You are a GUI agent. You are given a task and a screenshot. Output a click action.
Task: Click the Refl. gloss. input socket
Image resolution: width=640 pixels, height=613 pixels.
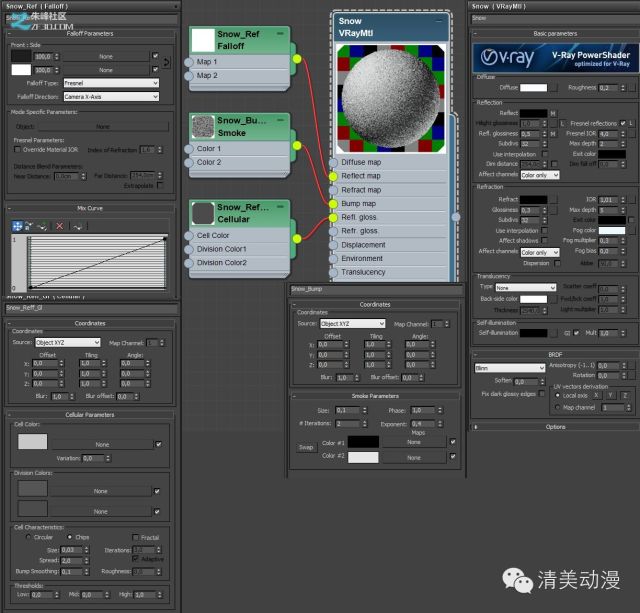pos(333,218)
